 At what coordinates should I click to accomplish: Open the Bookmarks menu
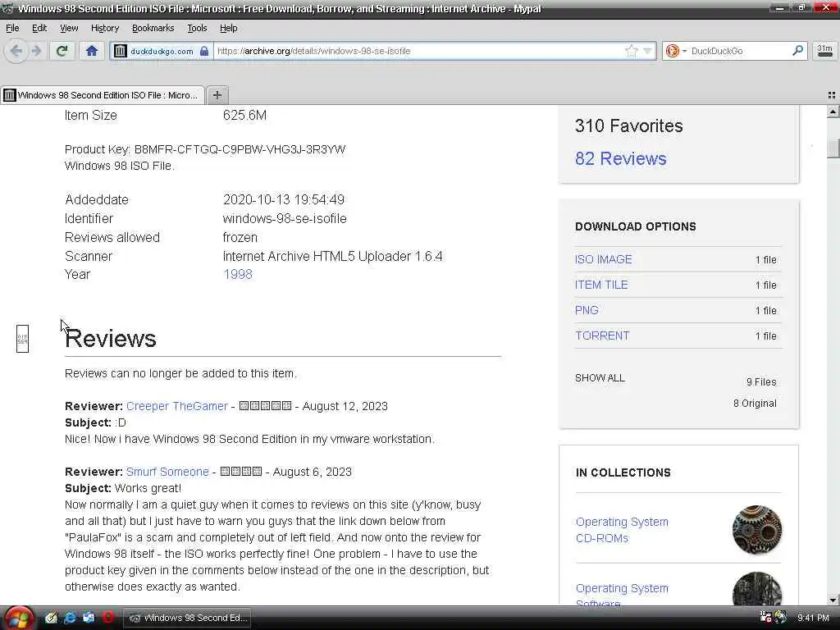153,28
